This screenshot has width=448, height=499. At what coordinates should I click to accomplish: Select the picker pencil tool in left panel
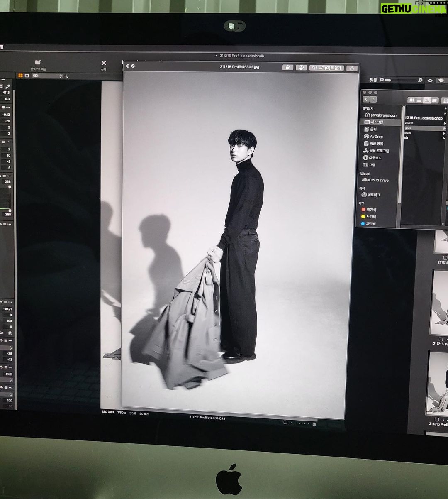7,86
